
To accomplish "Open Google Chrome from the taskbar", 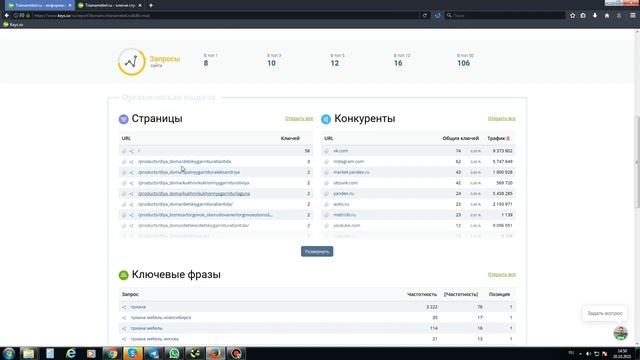I will click(112, 353).
